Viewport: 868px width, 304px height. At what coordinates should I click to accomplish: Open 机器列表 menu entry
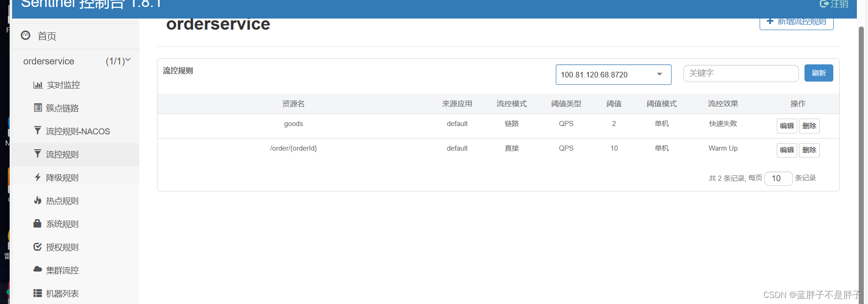[63, 293]
